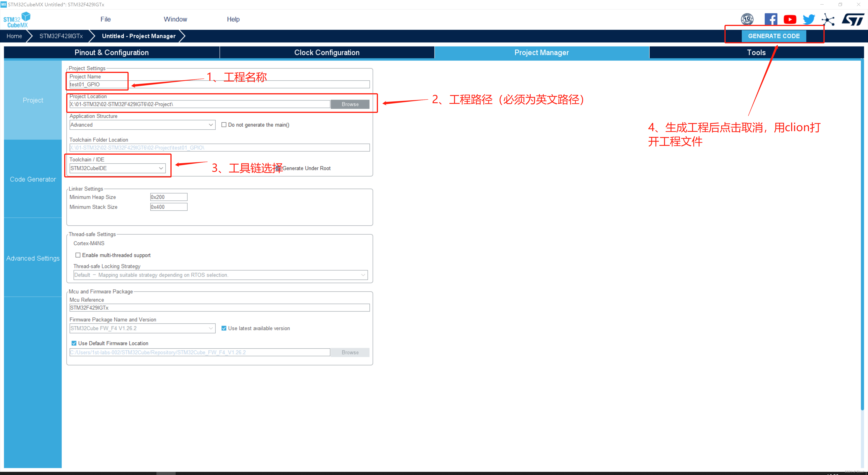The image size is (868, 475).
Task: Open the File menu
Action: tap(106, 19)
